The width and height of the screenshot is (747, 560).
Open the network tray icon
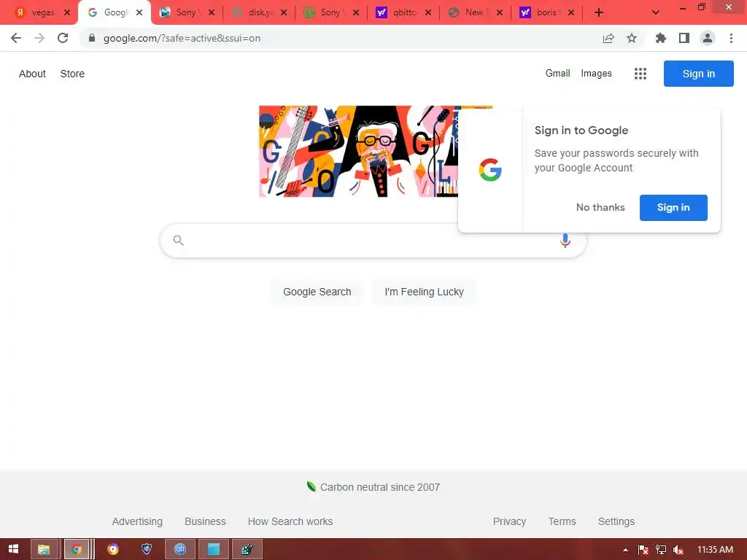(x=661, y=550)
